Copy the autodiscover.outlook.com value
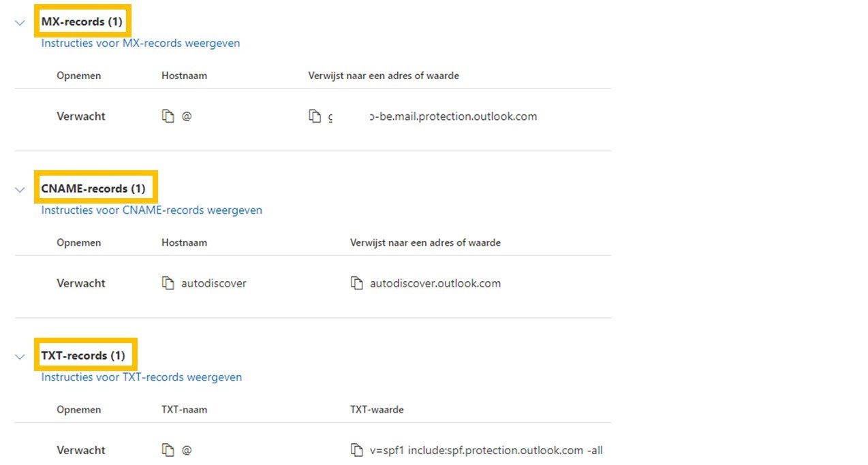 point(356,283)
